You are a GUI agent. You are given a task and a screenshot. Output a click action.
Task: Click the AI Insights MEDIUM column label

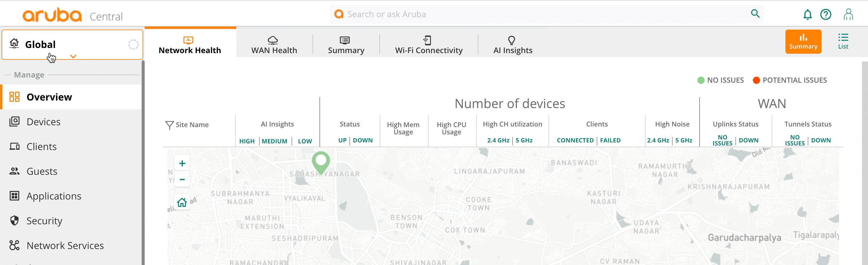click(274, 141)
